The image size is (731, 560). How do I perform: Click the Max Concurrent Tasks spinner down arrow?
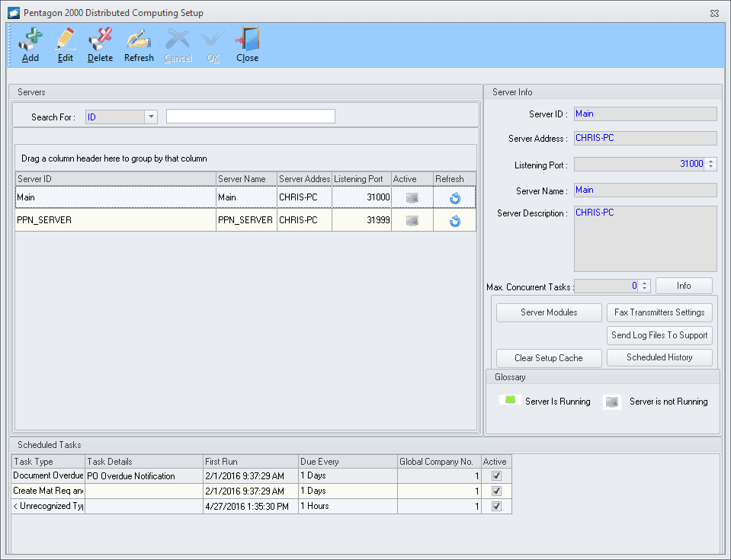pyautogui.click(x=645, y=288)
